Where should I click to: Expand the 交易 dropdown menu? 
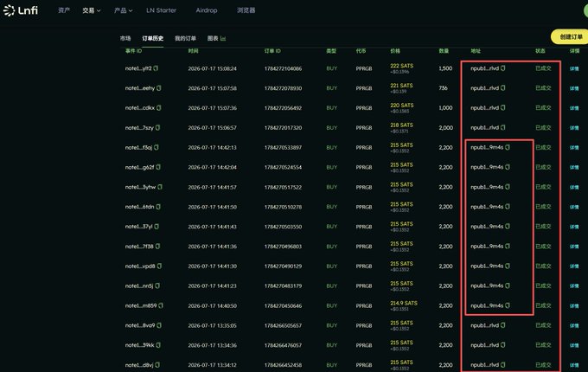coord(91,10)
